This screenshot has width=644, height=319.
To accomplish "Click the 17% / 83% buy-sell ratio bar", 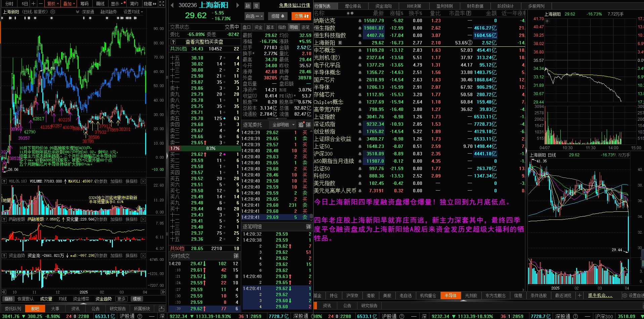I will point(205,148).
